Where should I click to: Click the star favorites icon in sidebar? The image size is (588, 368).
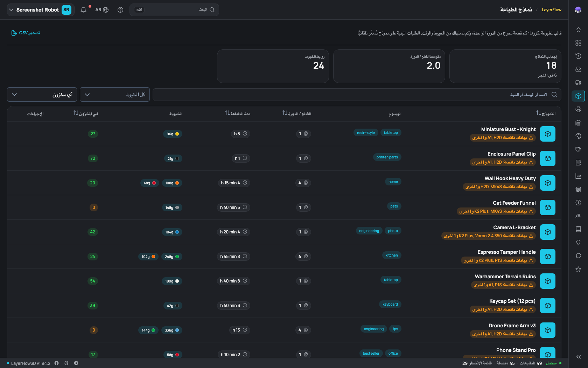click(578, 269)
